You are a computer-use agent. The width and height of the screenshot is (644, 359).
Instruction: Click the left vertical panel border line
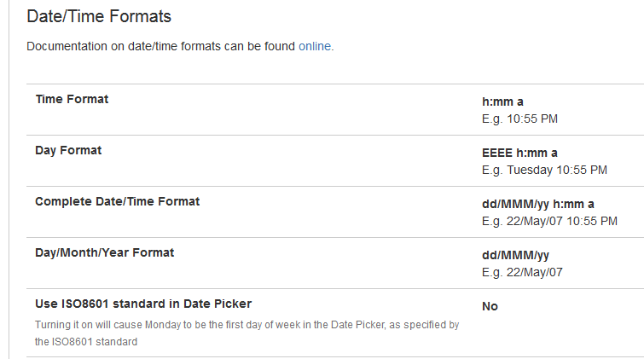click(x=9, y=213)
